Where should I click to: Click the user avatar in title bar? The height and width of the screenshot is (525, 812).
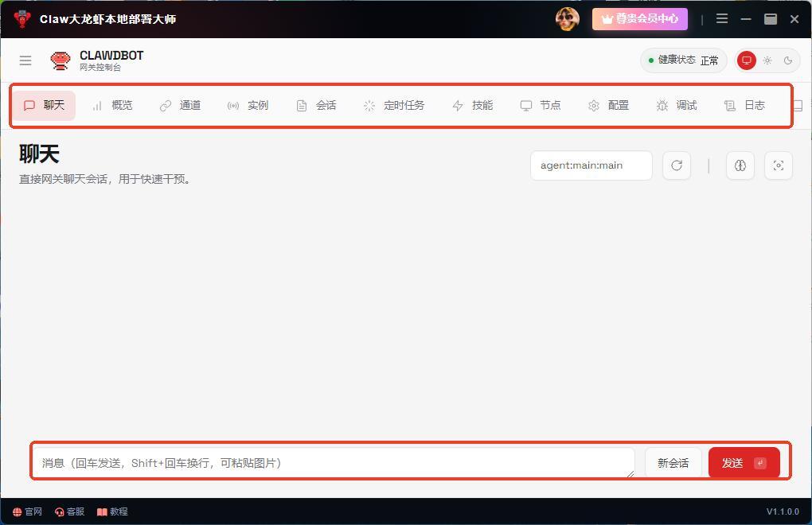point(567,19)
